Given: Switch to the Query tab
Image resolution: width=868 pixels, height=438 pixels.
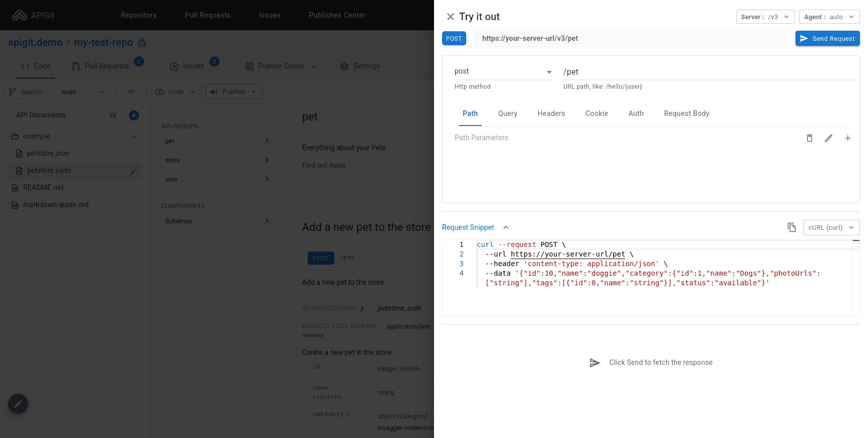Looking at the screenshot, I should (508, 113).
